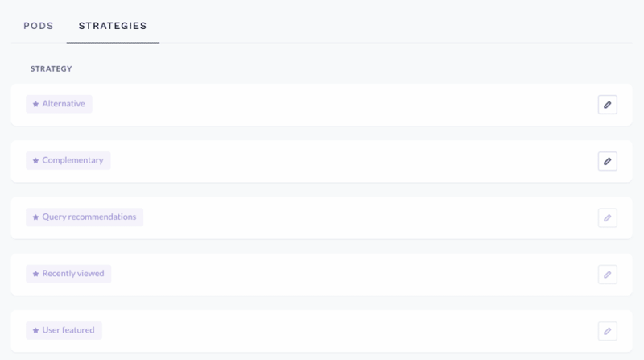Edit the User featured strategy
The height and width of the screenshot is (360, 644).
608,330
